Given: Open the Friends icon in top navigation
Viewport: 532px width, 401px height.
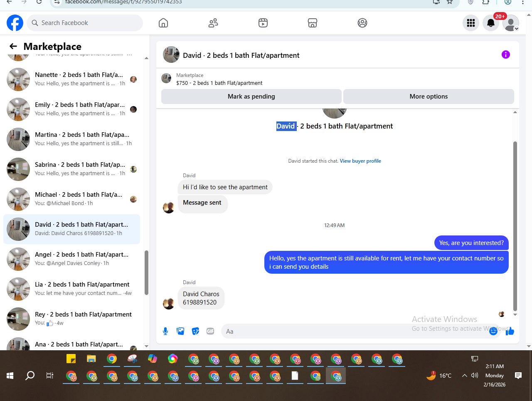Looking at the screenshot, I should click(213, 23).
